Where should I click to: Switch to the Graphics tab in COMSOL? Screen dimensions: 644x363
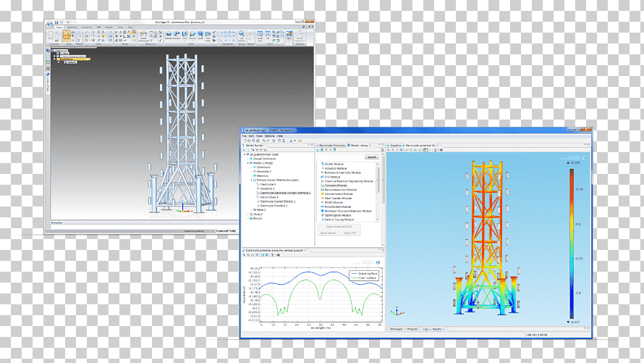tap(395, 145)
